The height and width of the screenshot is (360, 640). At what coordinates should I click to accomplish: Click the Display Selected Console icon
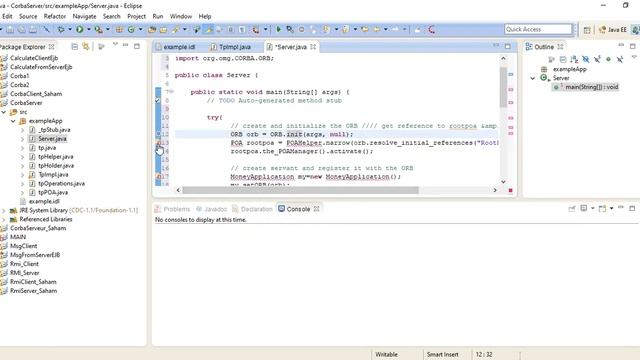(x=584, y=209)
